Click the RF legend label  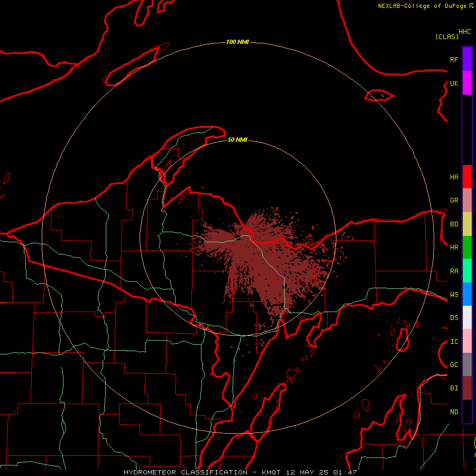[454, 59]
